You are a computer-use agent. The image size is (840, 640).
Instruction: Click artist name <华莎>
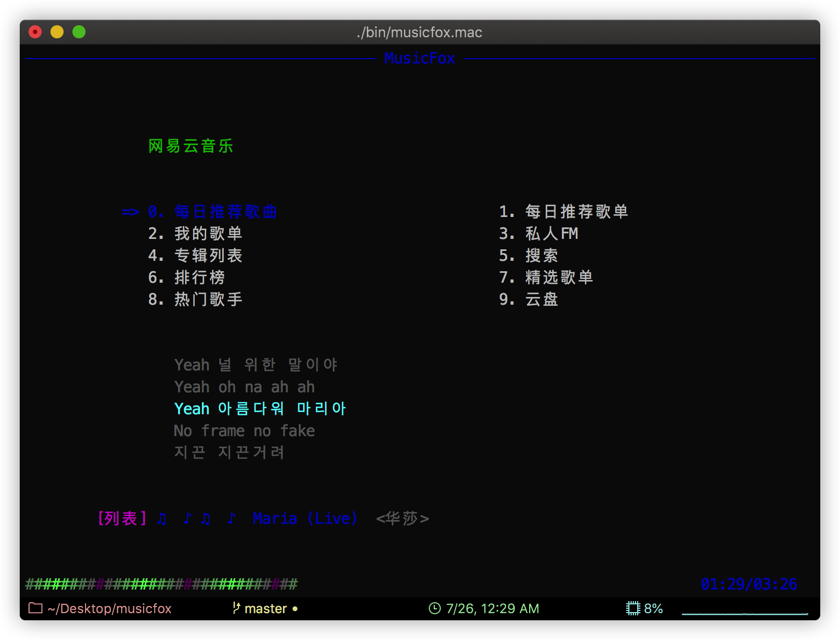(402, 518)
